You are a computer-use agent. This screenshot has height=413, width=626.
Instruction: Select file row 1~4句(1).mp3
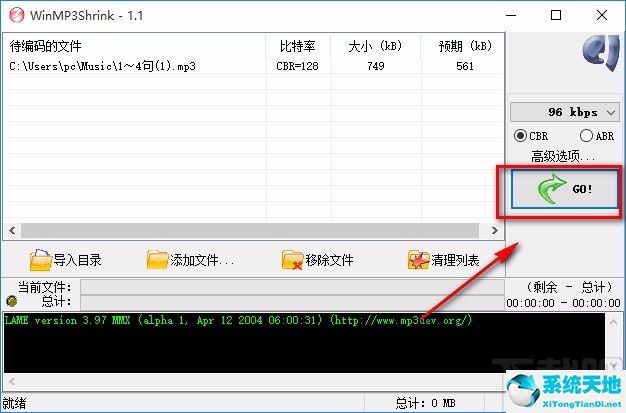click(x=254, y=66)
